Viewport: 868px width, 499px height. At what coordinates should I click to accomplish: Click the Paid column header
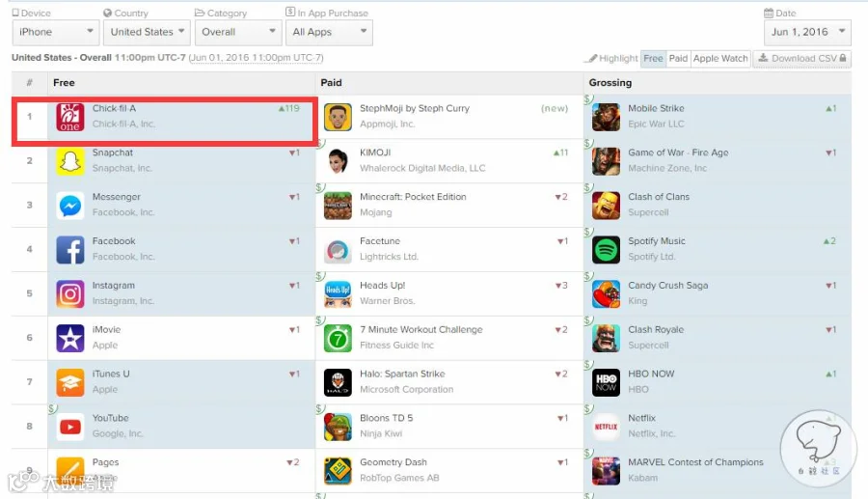(x=331, y=82)
